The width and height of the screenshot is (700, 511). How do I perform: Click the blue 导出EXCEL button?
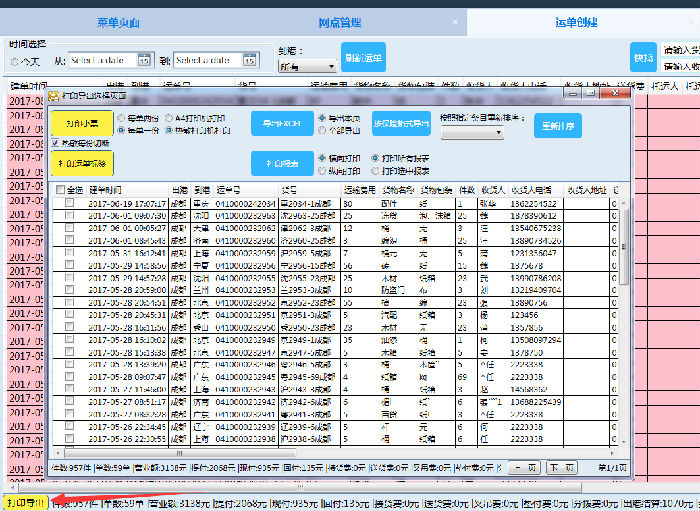tap(280, 124)
